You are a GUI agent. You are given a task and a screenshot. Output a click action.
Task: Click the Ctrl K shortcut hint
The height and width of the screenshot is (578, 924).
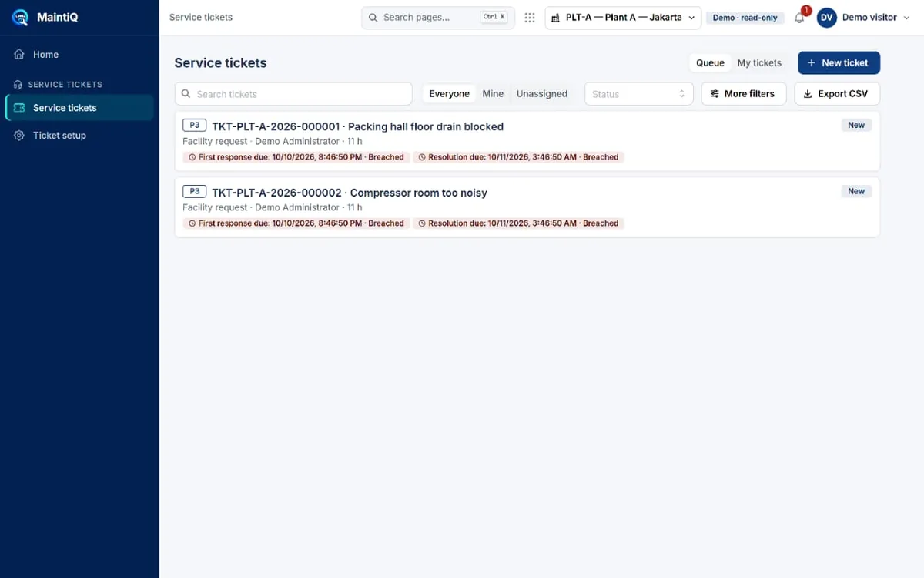[x=494, y=17]
